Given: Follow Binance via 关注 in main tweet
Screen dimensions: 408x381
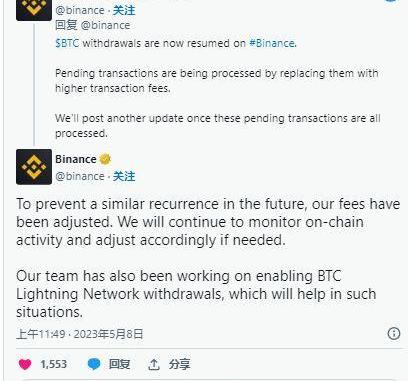Looking at the screenshot, I should (x=124, y=176).
